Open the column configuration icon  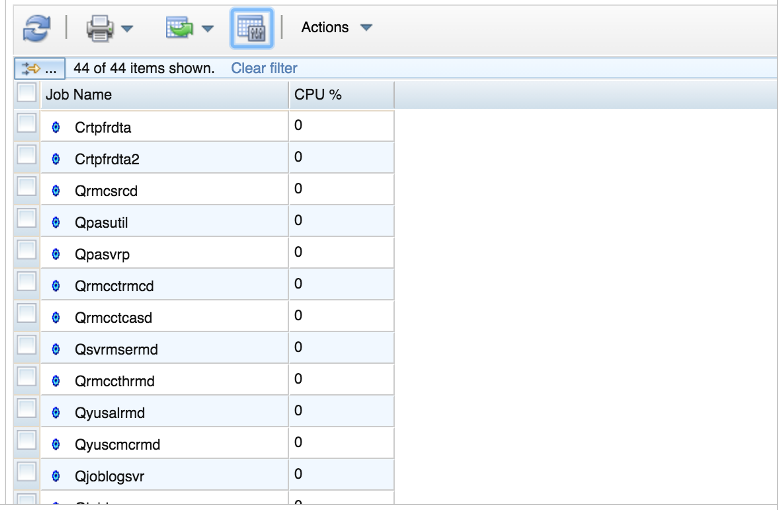251,28
